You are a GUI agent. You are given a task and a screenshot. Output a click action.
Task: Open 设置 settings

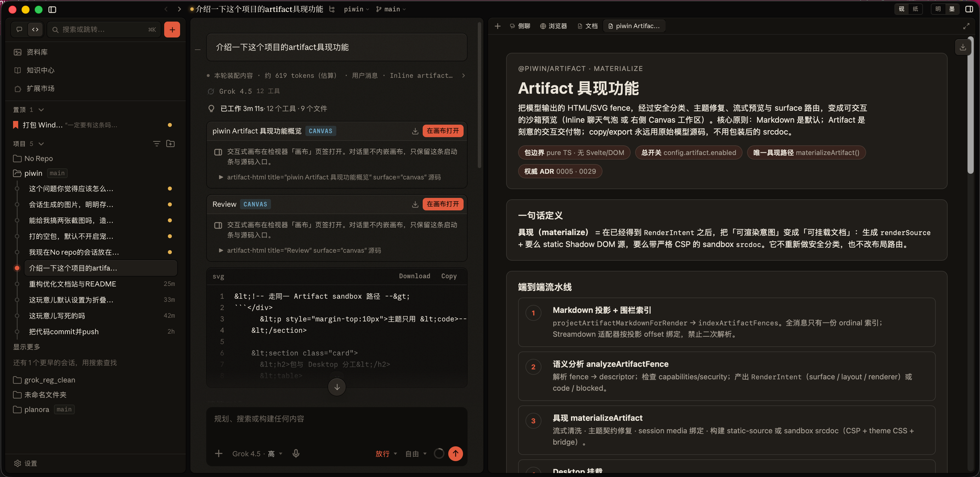click(x=26, y=463)
